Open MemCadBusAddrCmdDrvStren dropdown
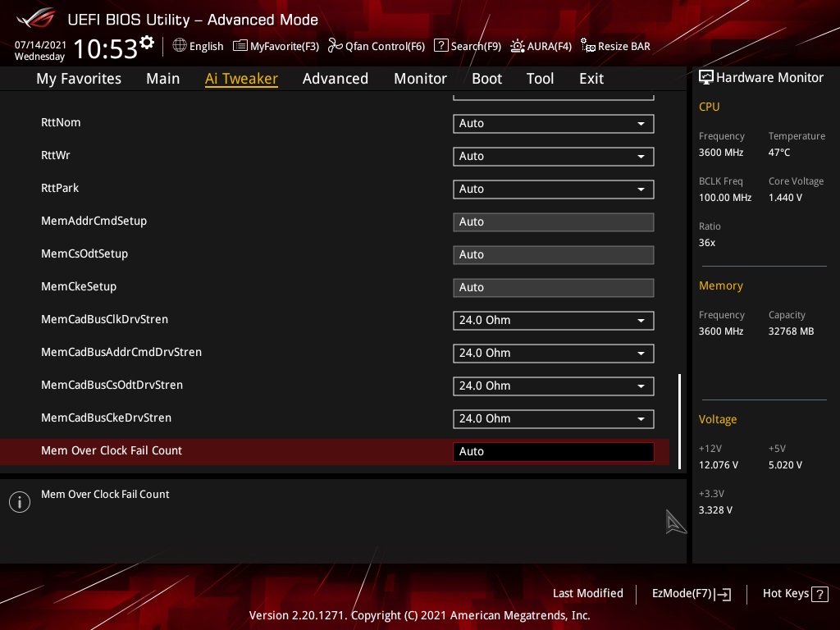The width and height of the screenshot is (840, 630). coord(554,353)
